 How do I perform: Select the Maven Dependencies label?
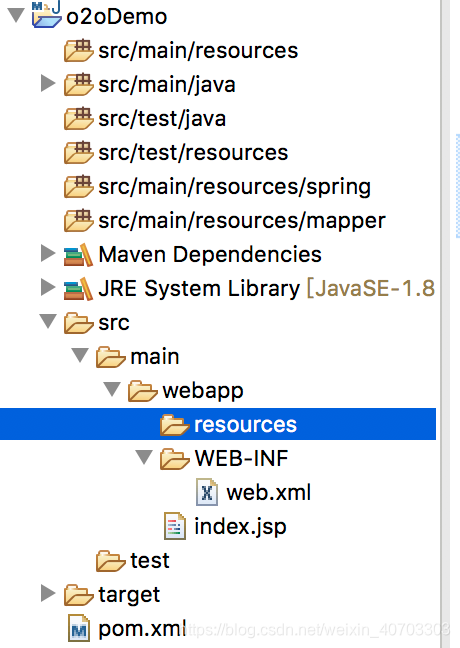click(x=210, y=255)
